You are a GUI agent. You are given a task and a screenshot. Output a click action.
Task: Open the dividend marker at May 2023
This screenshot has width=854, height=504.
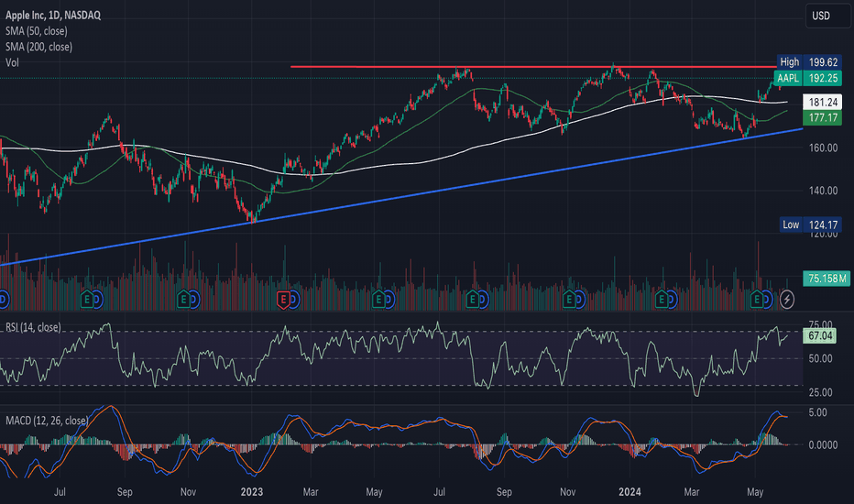(389, 299)
